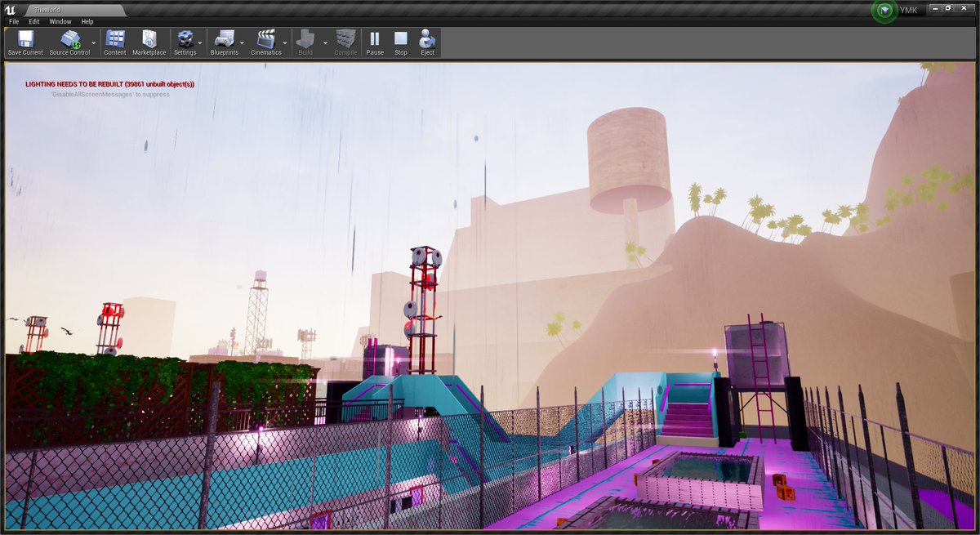The image size is (980, 535).
Task: Eject from the player controller
Action: coord(427,43)
